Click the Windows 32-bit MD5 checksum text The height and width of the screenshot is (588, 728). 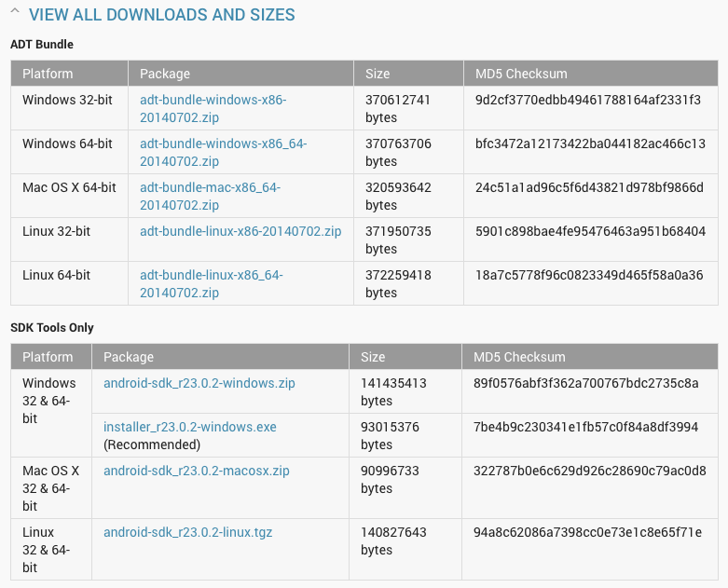coord(588,100)
